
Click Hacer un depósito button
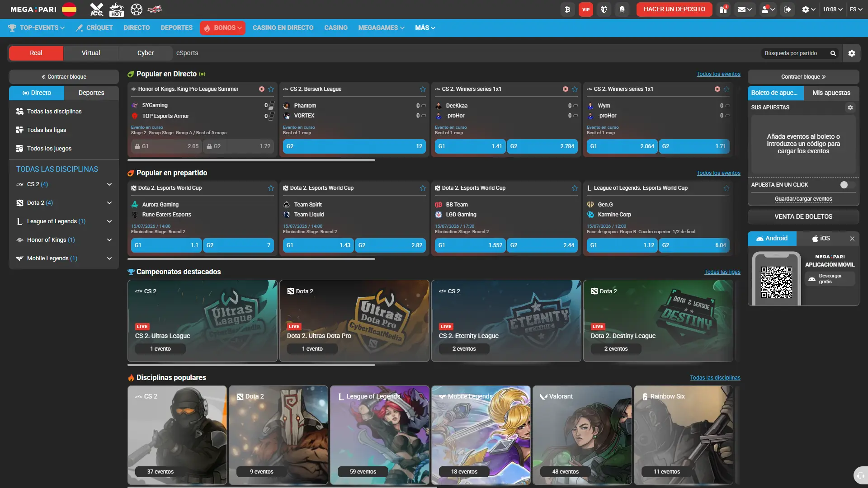pyautogui.click(x=674, y=9)
